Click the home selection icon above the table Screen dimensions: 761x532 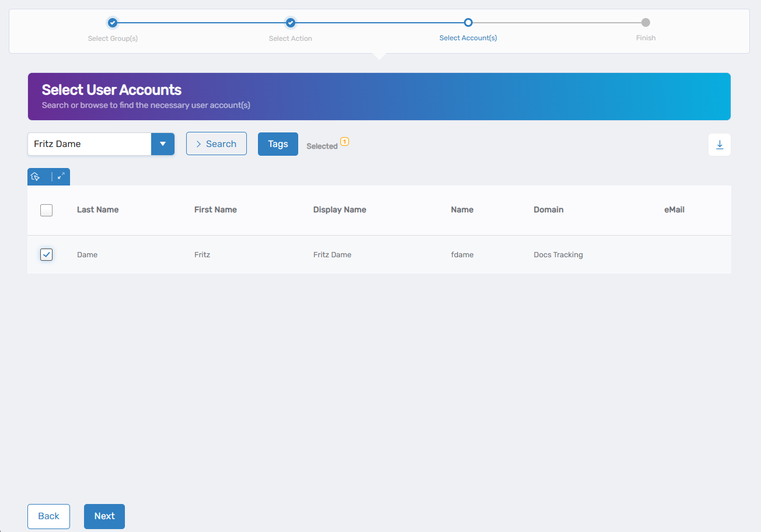[36, 176]
